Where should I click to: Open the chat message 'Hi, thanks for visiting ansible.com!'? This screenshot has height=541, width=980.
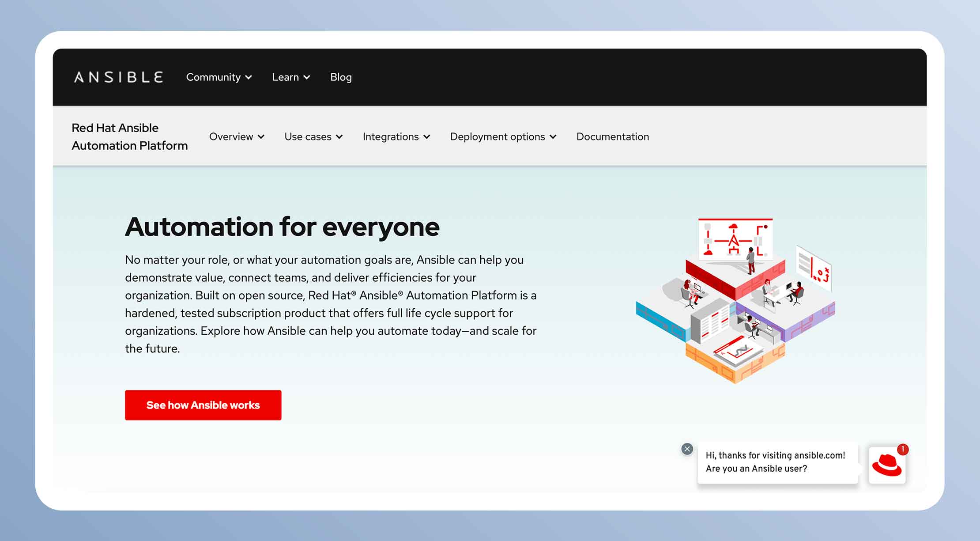778,462
